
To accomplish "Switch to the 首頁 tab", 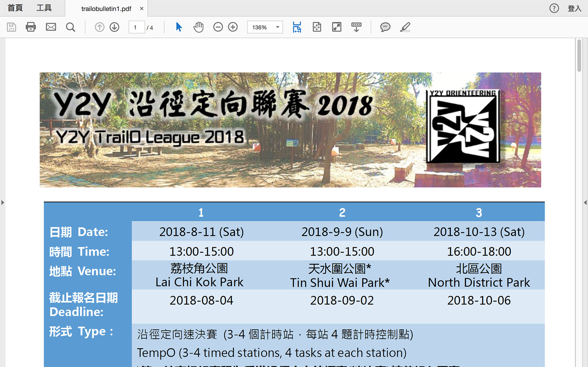I will [x=15, y=8].
